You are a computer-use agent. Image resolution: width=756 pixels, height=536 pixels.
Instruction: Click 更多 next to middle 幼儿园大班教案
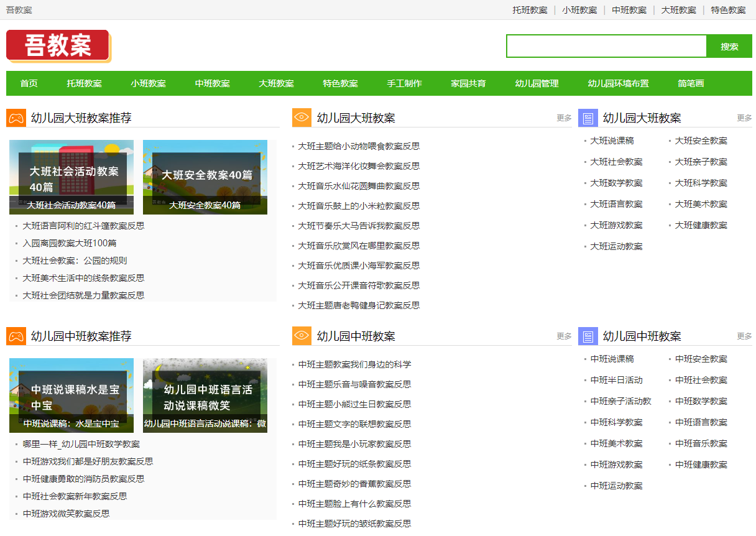click(x=564, y=118)
